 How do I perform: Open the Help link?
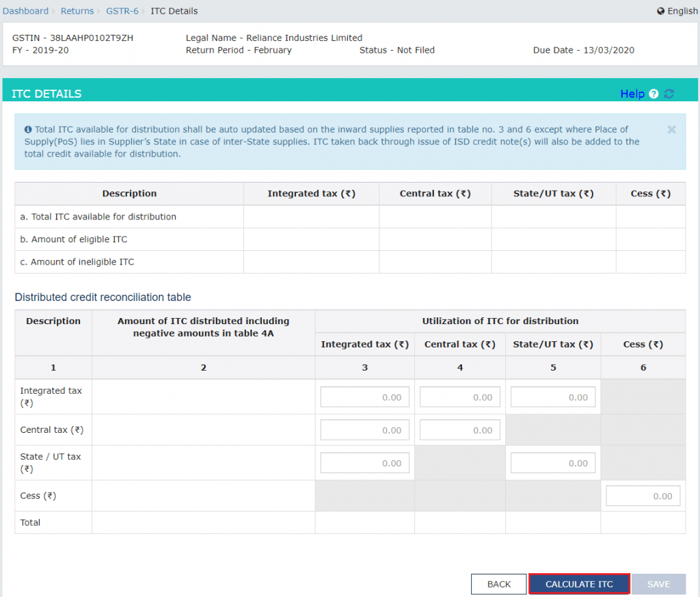point(632,94)
